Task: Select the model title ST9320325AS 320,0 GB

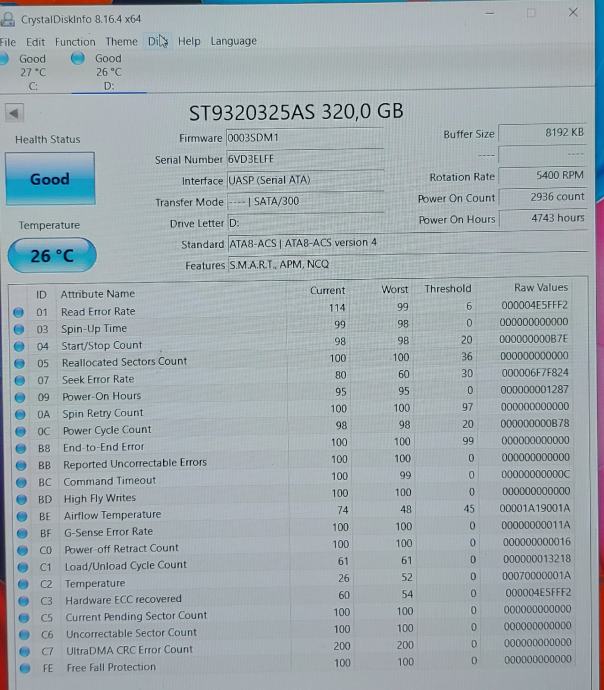Action: [296, 112]
